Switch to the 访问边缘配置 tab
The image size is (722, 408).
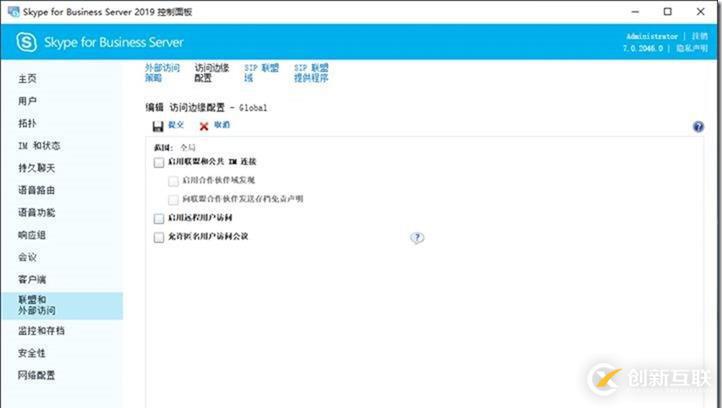[x=211, y=73]
